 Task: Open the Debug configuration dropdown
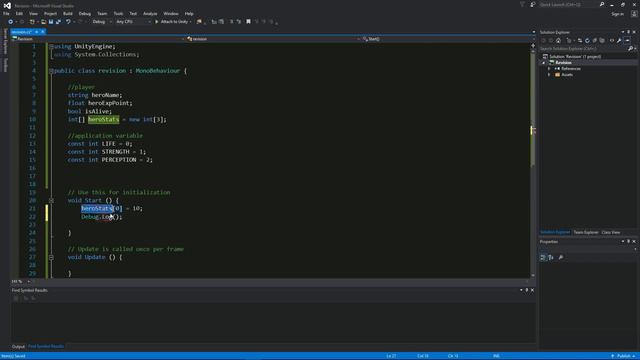111,22
